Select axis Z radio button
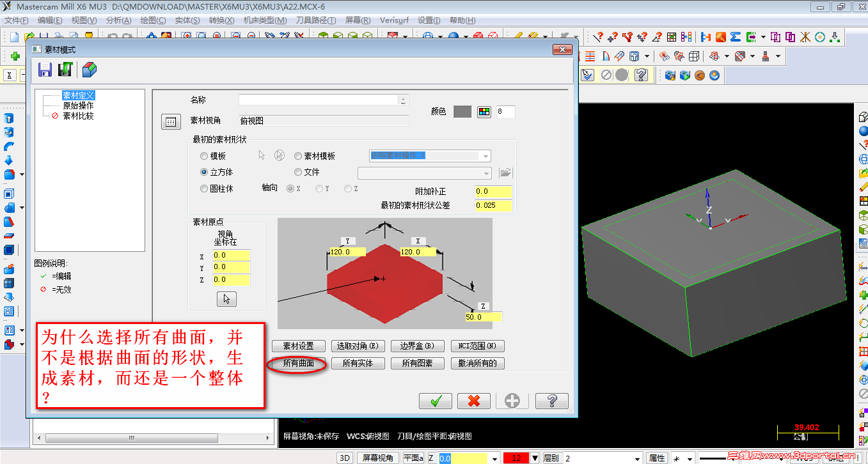 pos(348,189)
